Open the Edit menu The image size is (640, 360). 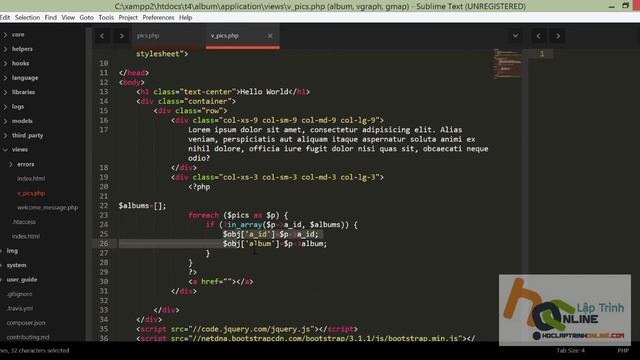tap(5, 18)
